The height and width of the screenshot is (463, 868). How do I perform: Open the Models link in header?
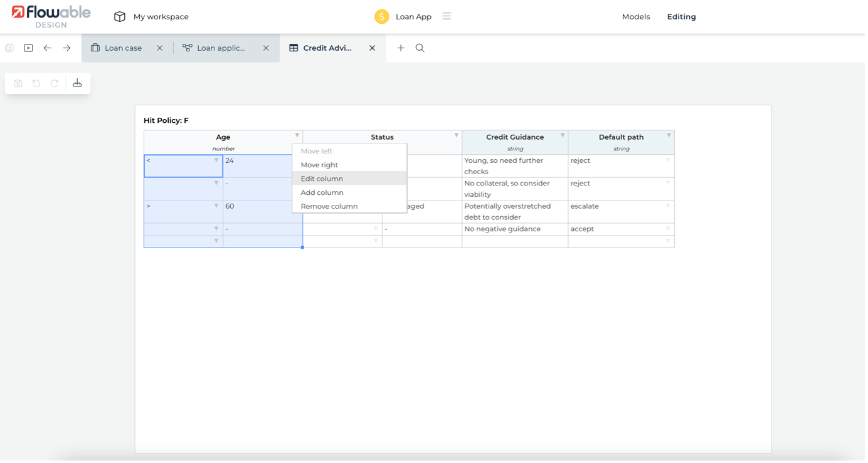point(635,17)
